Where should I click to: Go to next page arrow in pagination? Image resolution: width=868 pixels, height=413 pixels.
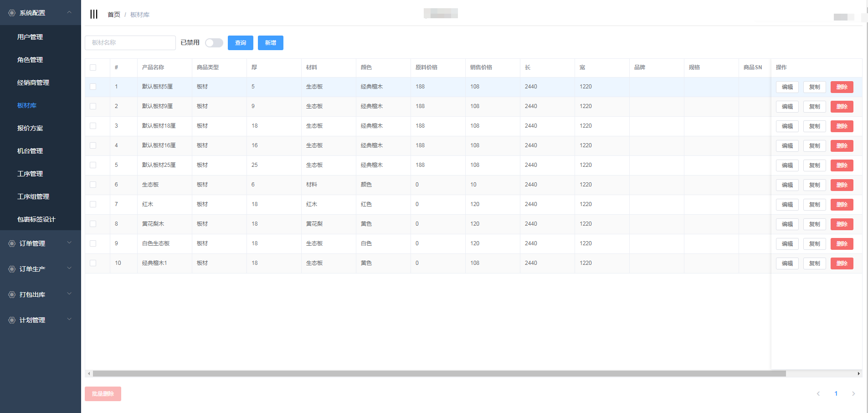click(x=853, y=393)
